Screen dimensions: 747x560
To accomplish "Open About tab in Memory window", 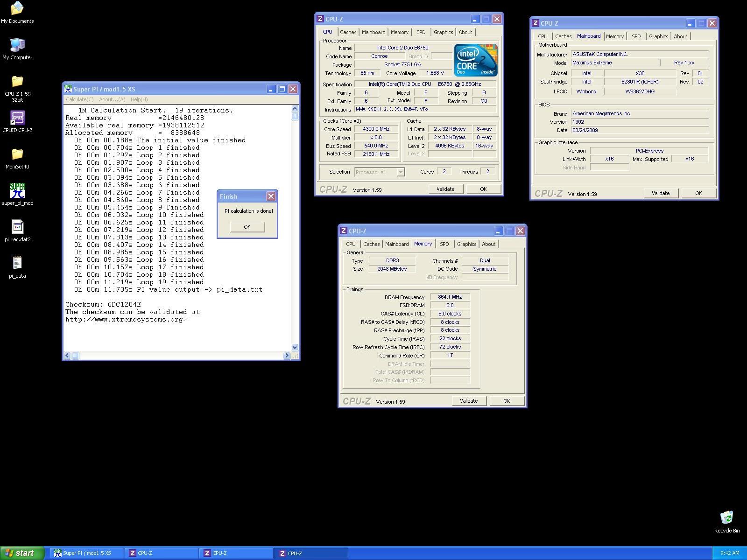I will (x=488, y=244).
